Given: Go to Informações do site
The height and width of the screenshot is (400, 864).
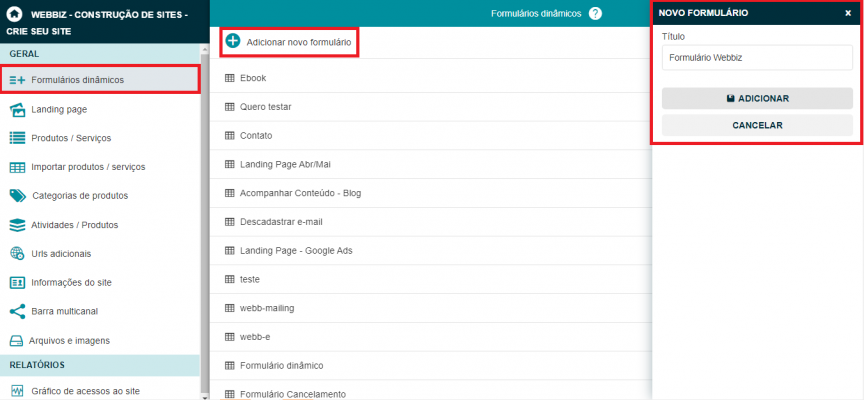Looking at the screenshot, I should [79, 283].
